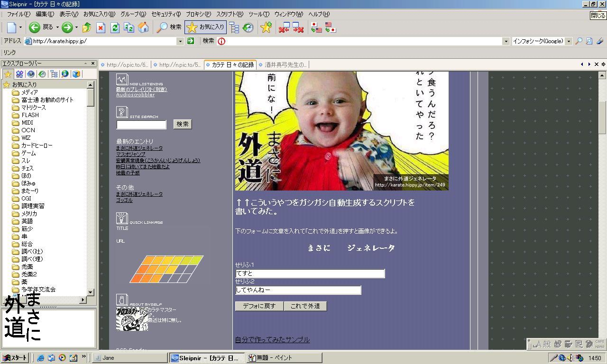Image resolution: width=607 pixels, height=364 pixels.
Task: Expand the address bar URL dropdown
Action: point(180,41)
